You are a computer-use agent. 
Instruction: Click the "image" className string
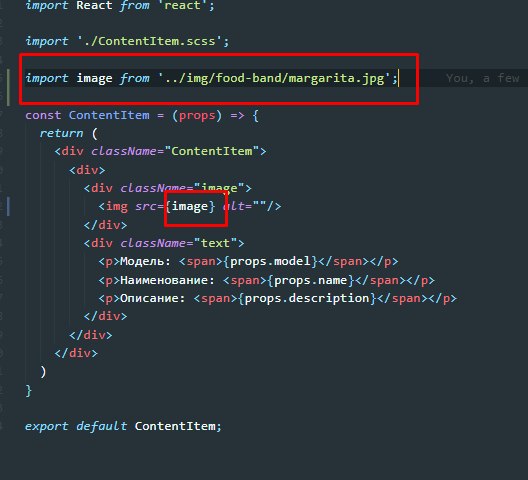click(x=219, y=188)
